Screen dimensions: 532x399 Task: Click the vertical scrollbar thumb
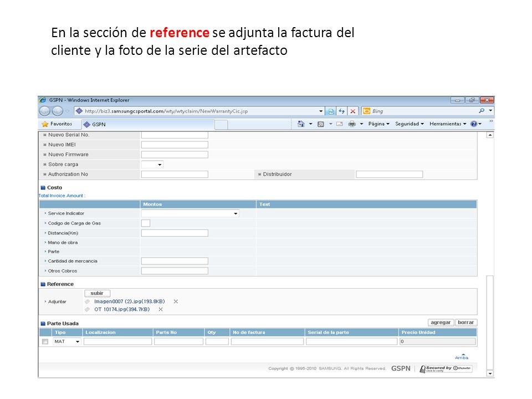point(490,323)
